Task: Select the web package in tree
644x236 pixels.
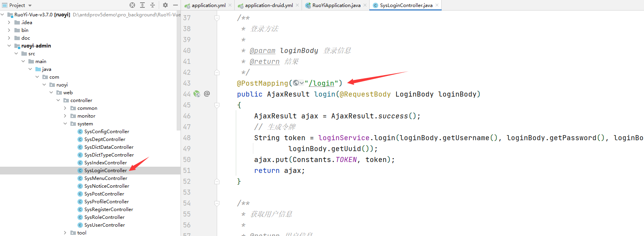Action: [x=68, y=92]
